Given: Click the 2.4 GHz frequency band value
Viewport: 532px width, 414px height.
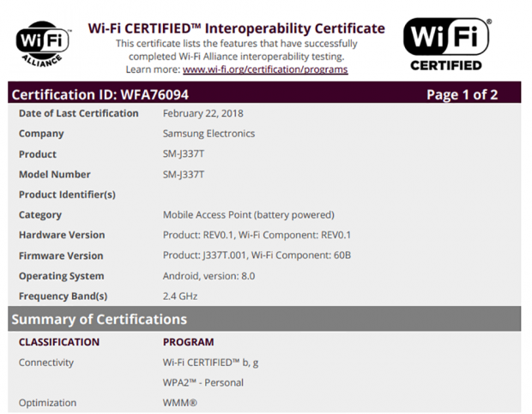Looking at the screenshot, I should tap(180, 296).
